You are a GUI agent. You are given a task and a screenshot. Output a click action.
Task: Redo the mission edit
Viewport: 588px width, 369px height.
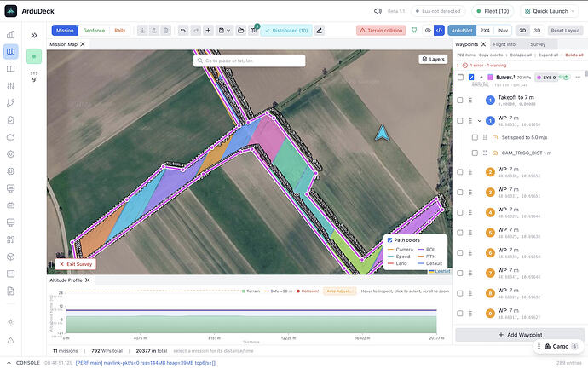(x=196, y=31)
